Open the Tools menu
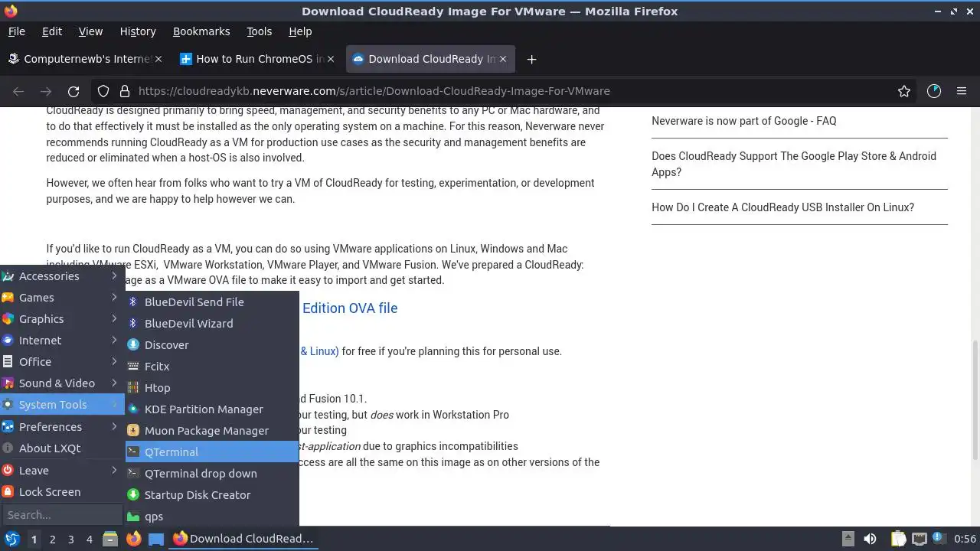Image resolution: width=980 pixels, height=551 pixels. (259, 31)
